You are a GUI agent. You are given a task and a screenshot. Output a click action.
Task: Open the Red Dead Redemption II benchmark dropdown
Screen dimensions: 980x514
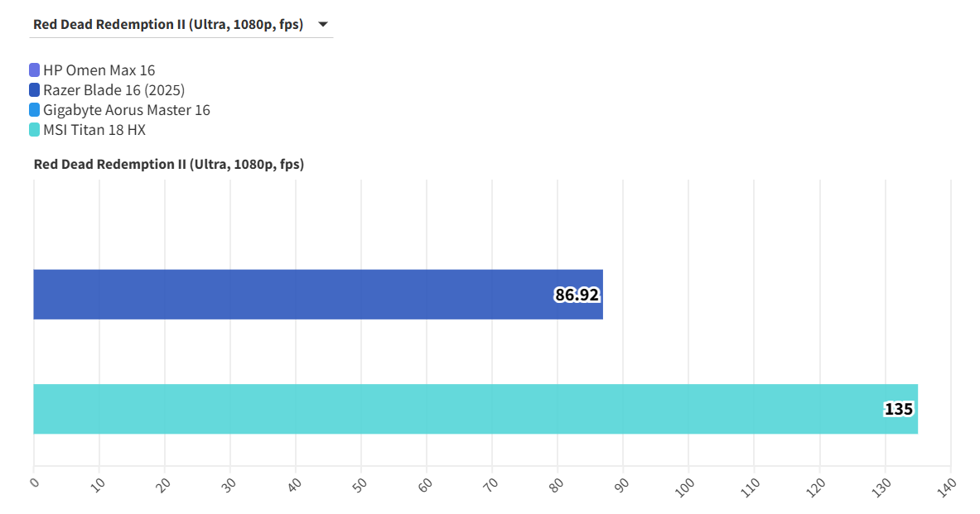pos(168,24)
